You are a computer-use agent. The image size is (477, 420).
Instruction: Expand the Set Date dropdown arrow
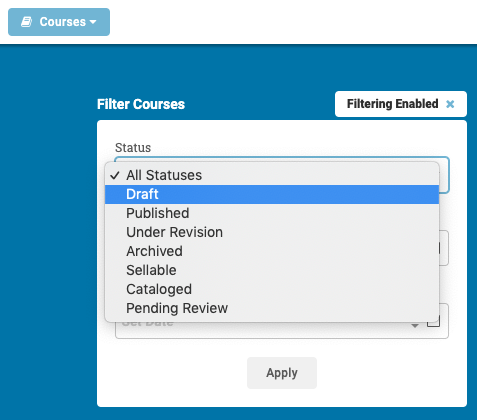pos(415,325)
